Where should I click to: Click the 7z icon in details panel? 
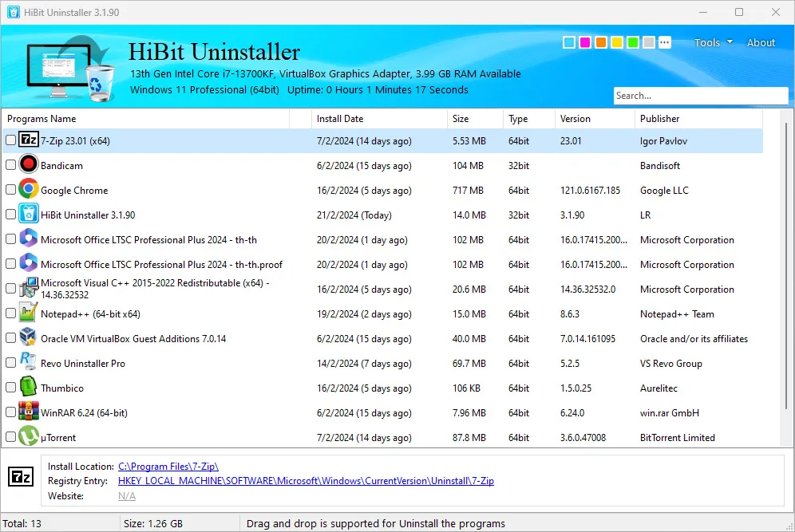click(21, 477)
